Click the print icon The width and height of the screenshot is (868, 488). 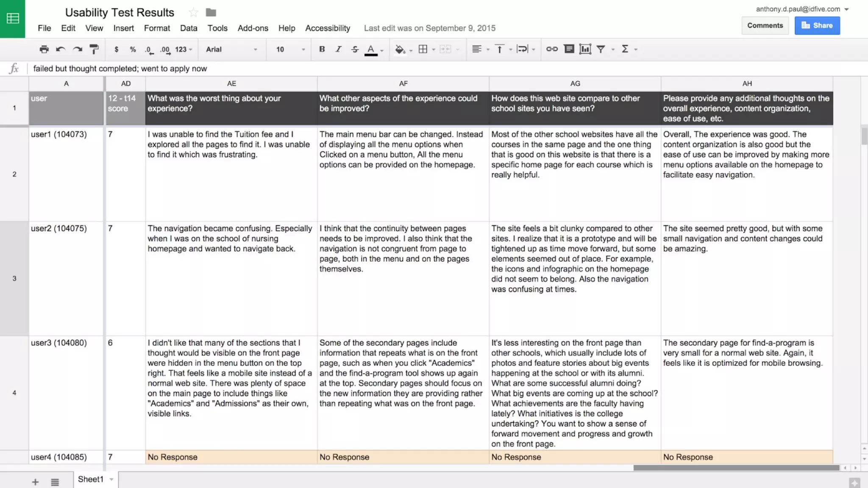(44, 49)
